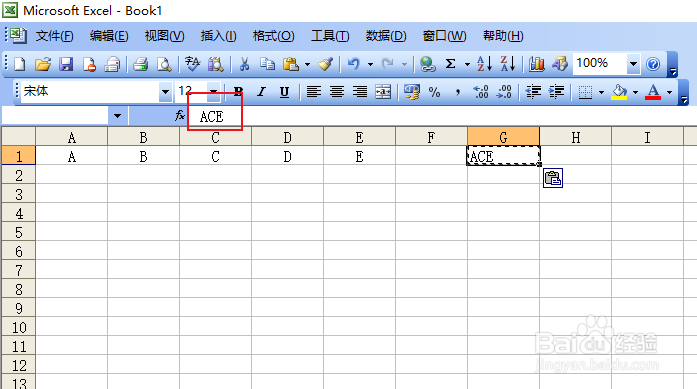Copy the selection
The width and height of the screenshot is (697, 389).
point(267,64)
